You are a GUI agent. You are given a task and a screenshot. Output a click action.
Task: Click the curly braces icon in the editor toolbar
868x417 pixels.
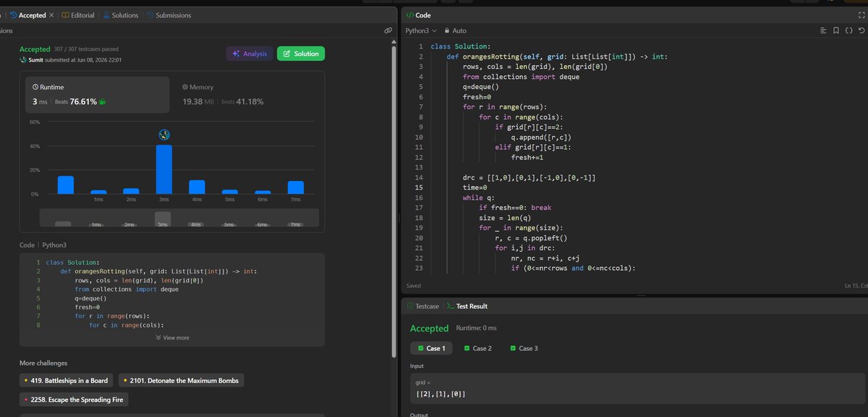click(848, 31)
